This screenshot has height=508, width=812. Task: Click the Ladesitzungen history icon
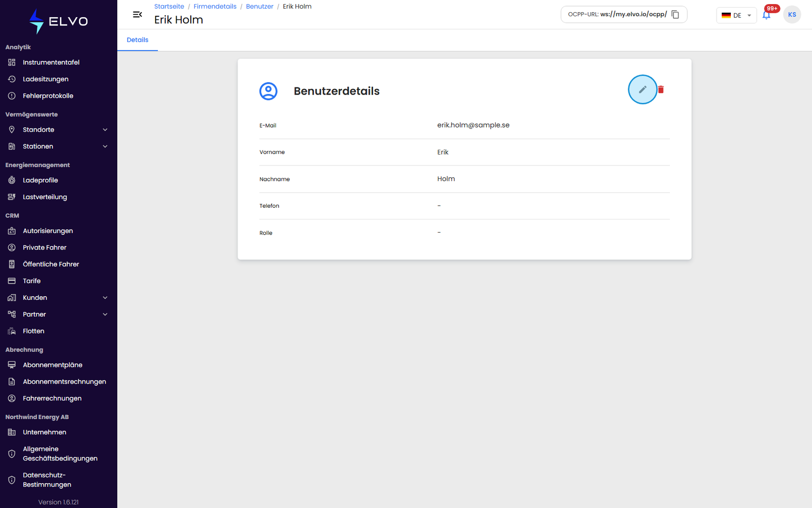tap(12, 79)
